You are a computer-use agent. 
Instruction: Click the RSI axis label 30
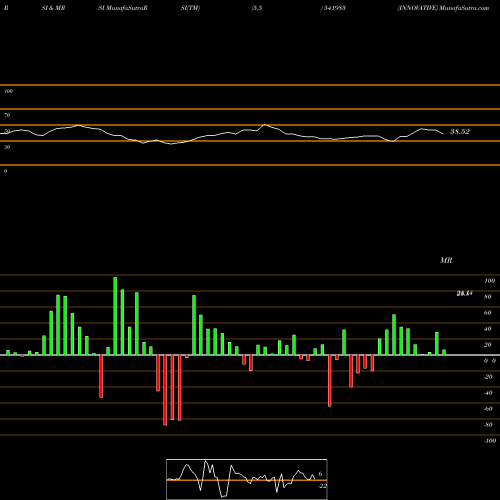7,147
